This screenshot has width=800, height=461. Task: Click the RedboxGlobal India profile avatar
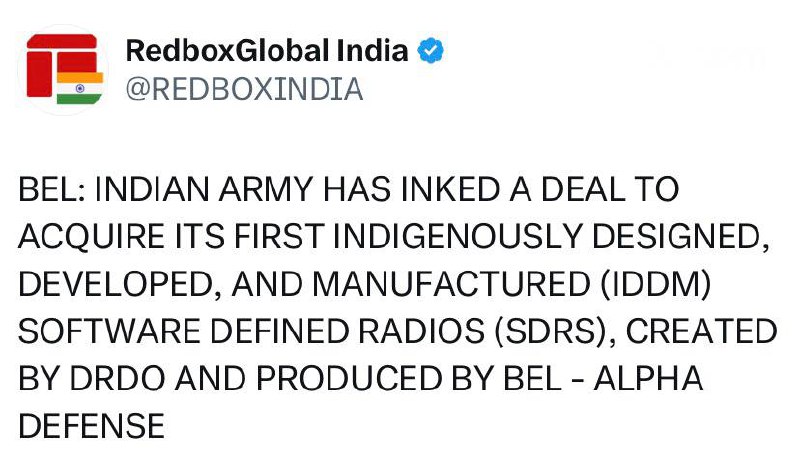point(65,68)
